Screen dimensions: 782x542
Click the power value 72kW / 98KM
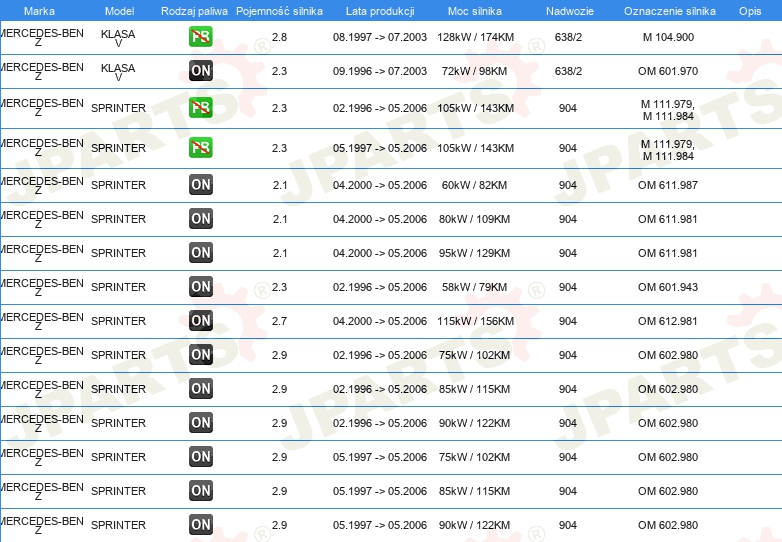(474, 71)
